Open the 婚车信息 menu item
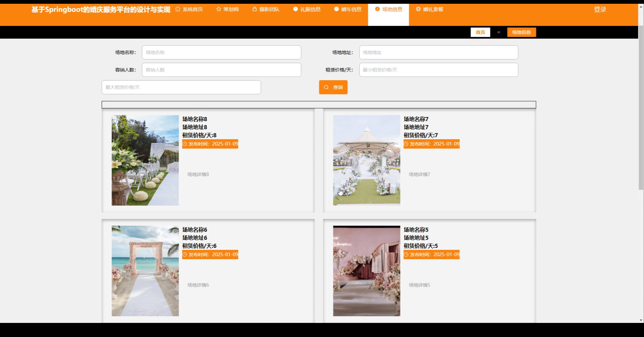This screenshot has height=337, width=644. pyautogui.click(x=351, y=10)
